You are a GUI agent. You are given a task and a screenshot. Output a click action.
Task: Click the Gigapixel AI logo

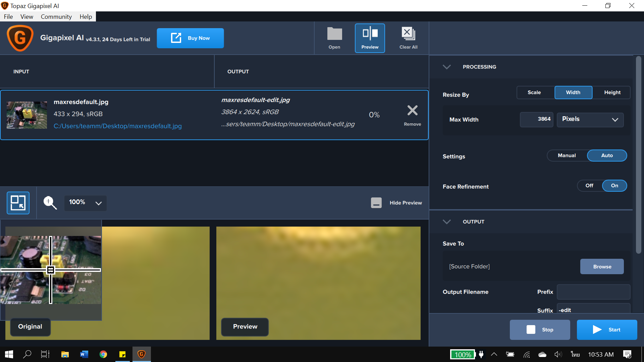[20, 38]
